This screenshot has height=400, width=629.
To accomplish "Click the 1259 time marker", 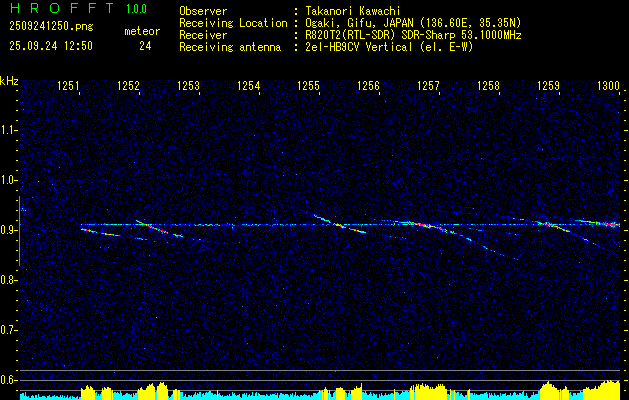I will (x=548, y=87).
